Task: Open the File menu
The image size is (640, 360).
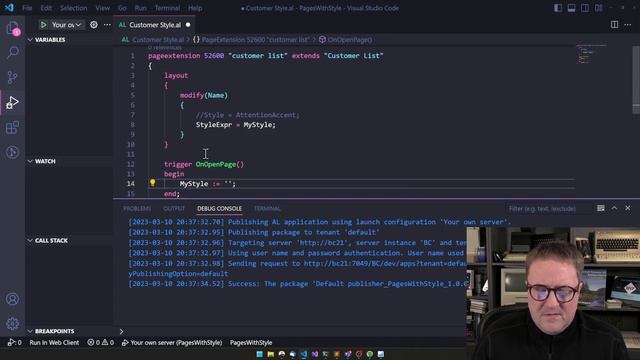Action: click(x=27, y=8)
